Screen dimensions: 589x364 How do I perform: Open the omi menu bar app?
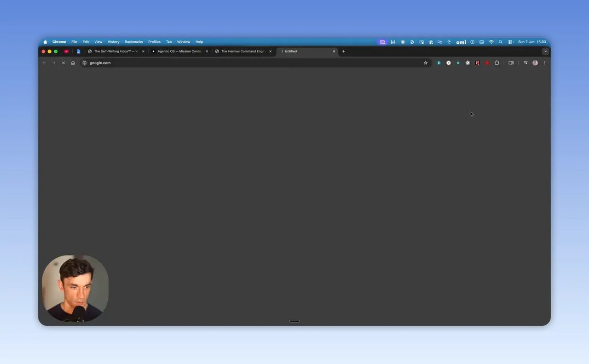(461, 42)
